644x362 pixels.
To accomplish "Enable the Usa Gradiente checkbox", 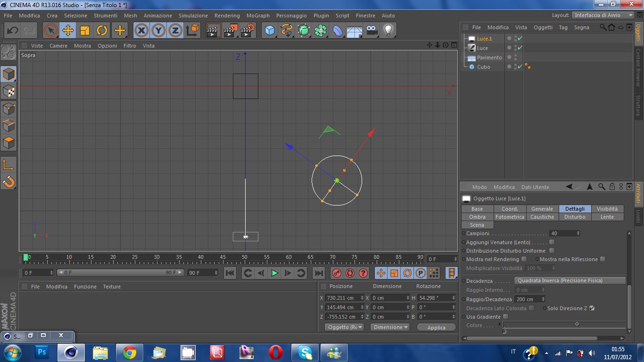I will [505, 317].
